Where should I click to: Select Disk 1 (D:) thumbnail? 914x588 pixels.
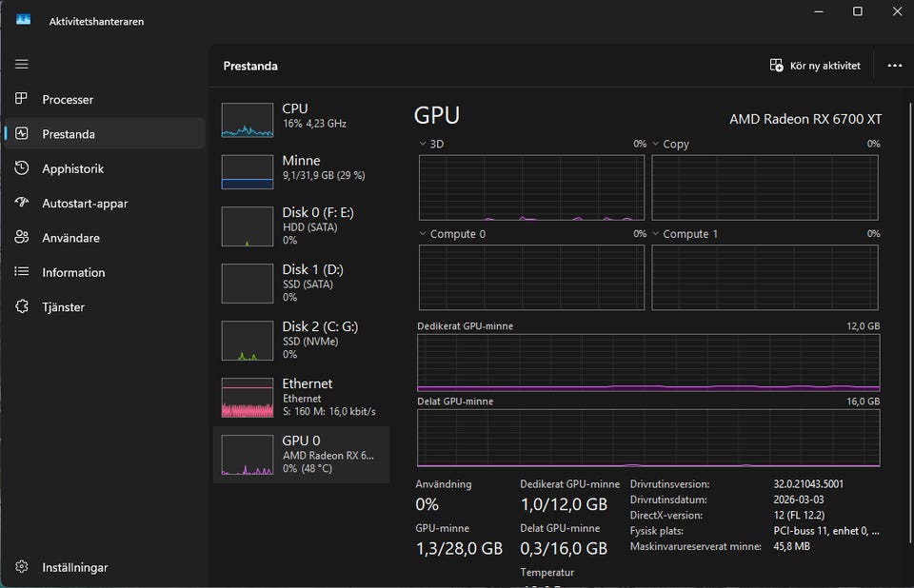(x=248, y=284)
